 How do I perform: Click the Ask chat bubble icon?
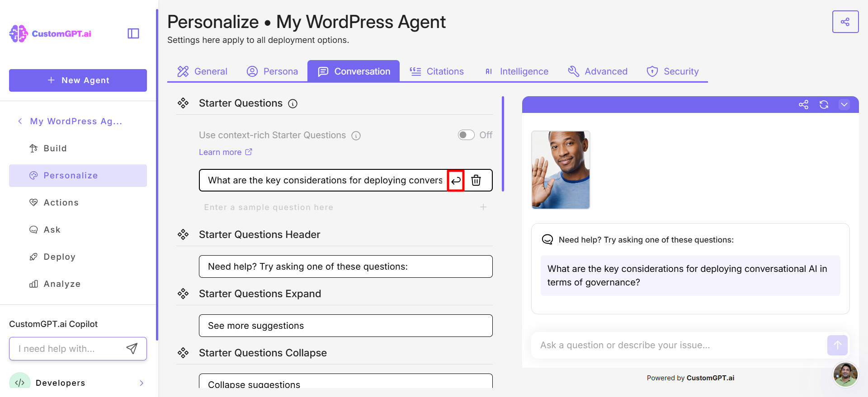(33, 229)
